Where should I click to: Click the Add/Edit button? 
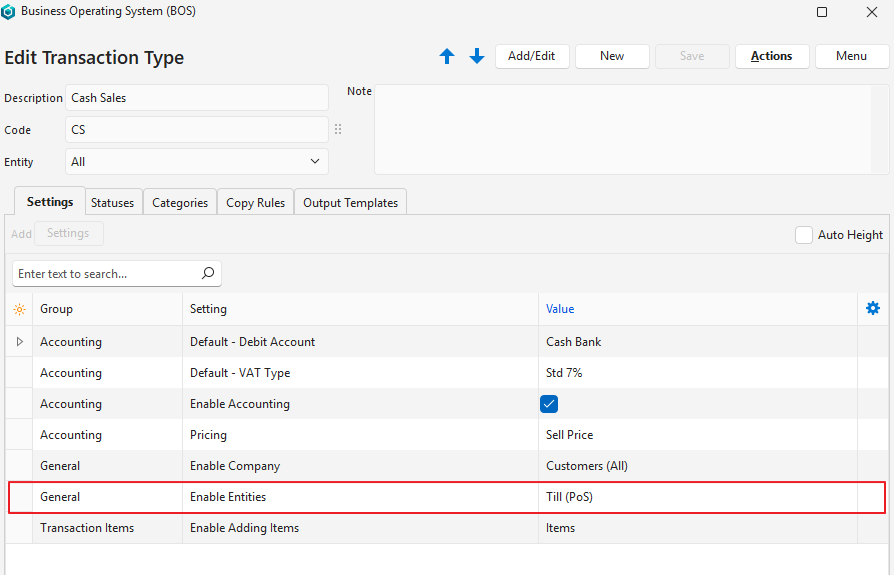pos(531,56)
